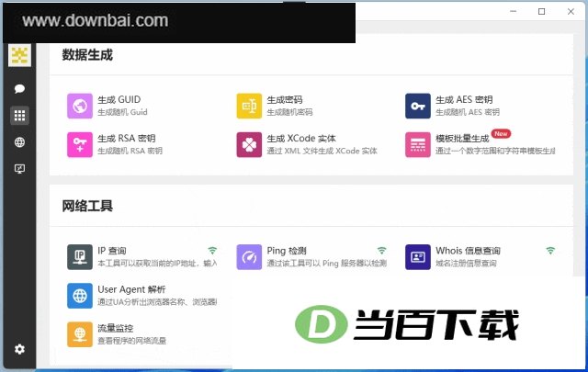Open the Whois 信息查询 tool title
The width and height of the screenshot is (588, 372).
coord(468,251)
